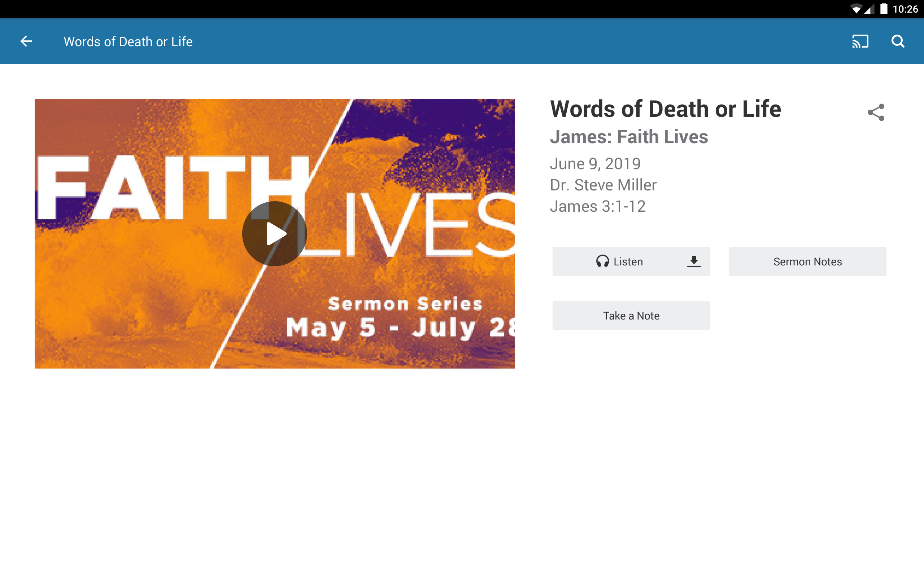Click the headphones icon on Listen
The image size is (924, 577).
click(x=602, y=261)
